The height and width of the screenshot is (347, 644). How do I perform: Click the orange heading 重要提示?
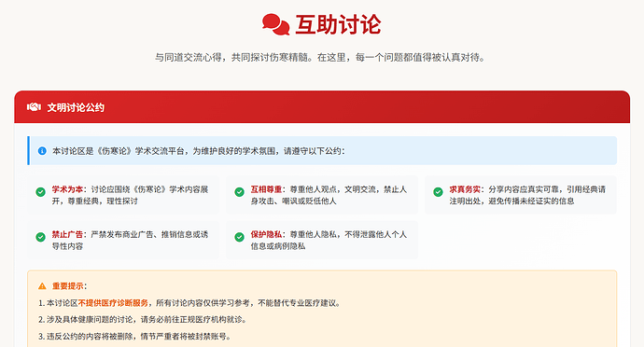(x=68, y=285)
